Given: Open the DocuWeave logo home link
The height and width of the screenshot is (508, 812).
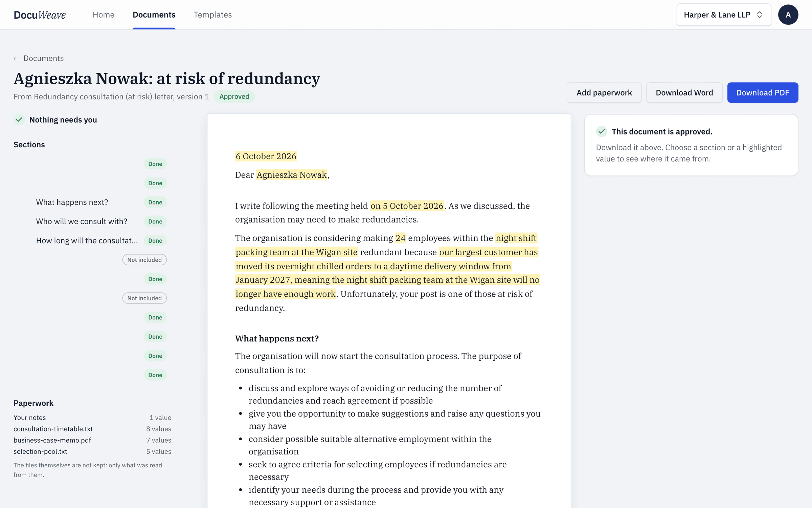Looking at the screenshot, I should 40,15.
